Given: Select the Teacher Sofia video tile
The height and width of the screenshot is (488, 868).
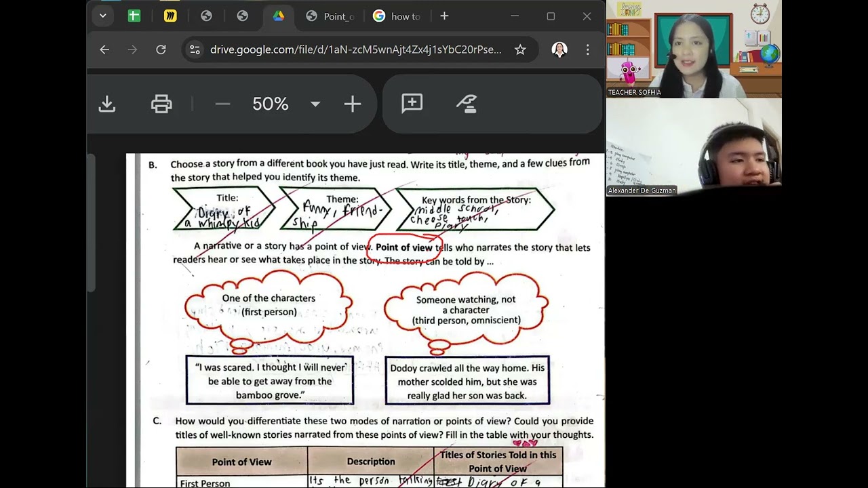Looking at the screenshot, I should point(694,49).
